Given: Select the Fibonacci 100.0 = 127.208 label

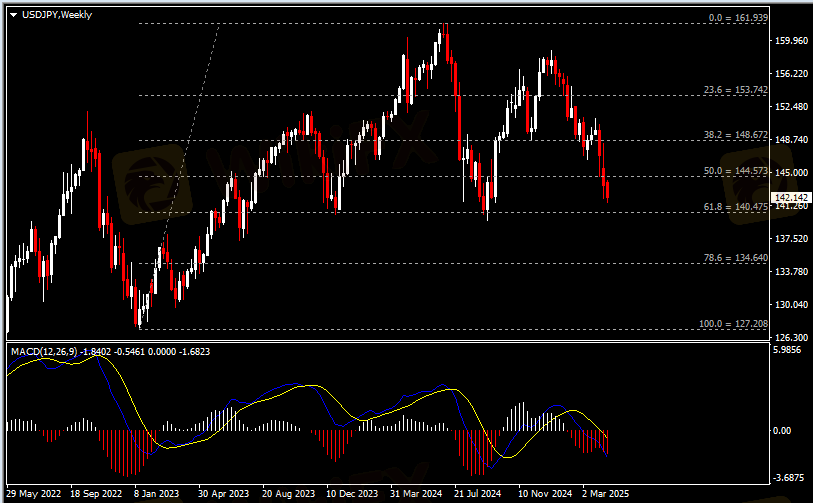Looking at the screenshot, I should pyautogui.click(x=734, y=324).
